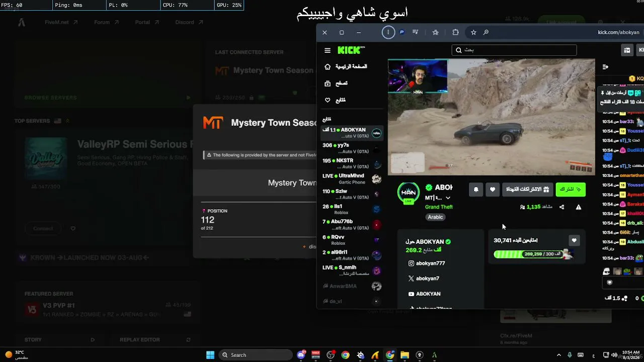Screen dimensions: 644x362
Task: Click the Kick dashboard icon near search
Action: pos(627,50)
